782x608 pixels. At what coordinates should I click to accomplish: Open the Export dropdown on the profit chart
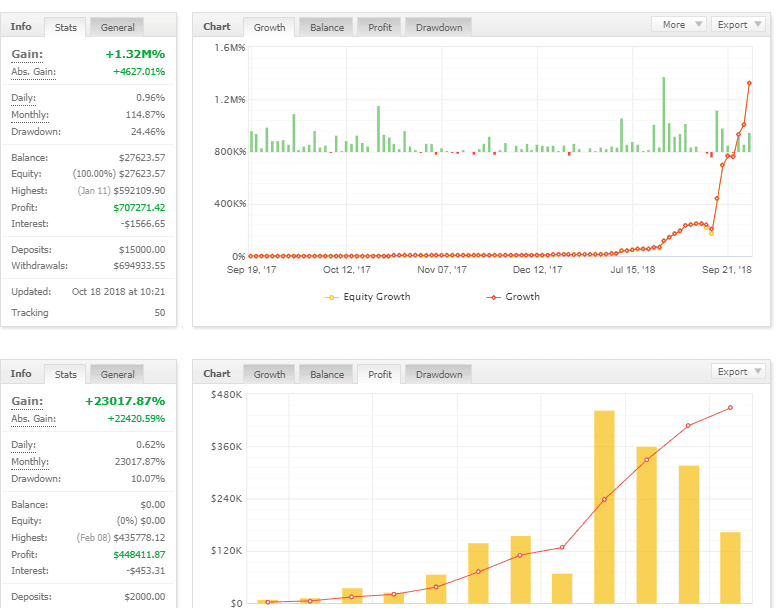tap(739, 371)
